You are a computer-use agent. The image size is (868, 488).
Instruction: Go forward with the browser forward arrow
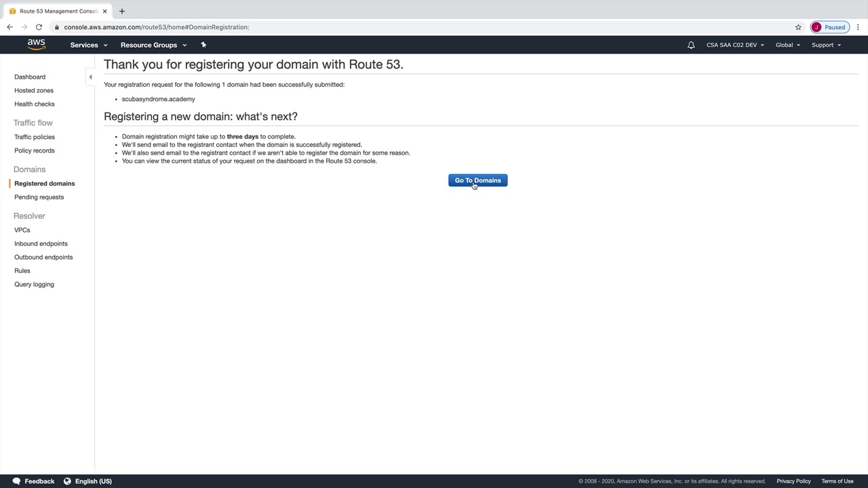[24, 27]
